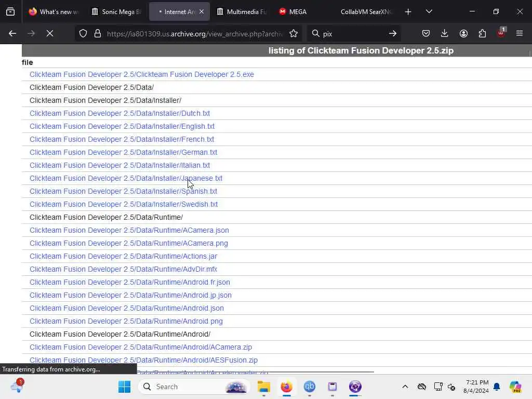The image size is (532, 399).
Task: Bookmark this page with the star
Action: [294, 33]
